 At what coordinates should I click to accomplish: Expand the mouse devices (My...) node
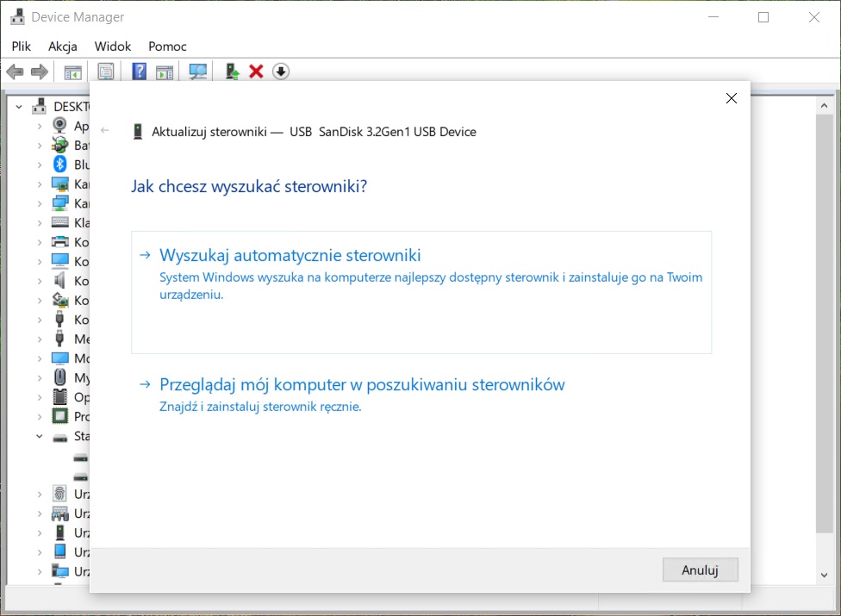click(x=39, y=377)
